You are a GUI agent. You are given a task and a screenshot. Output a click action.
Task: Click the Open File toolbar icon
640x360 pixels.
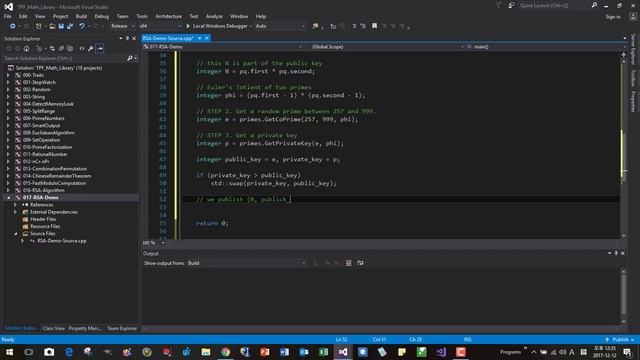[52, 26]
